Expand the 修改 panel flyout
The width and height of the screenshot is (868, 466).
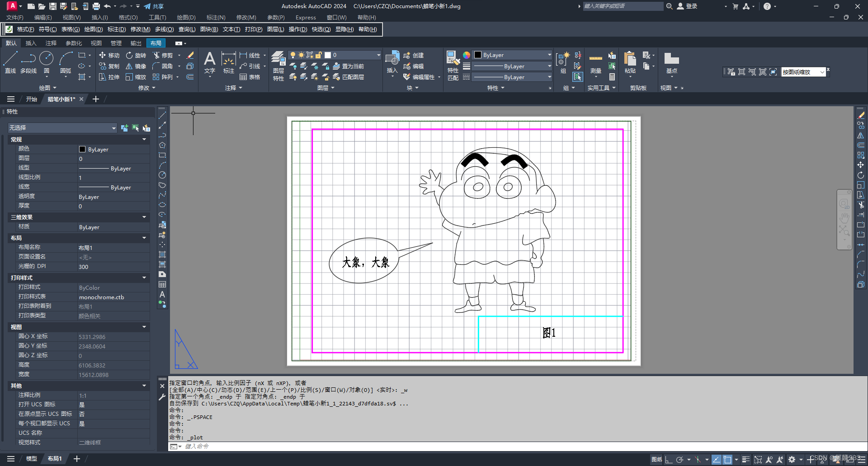point(146,88)
